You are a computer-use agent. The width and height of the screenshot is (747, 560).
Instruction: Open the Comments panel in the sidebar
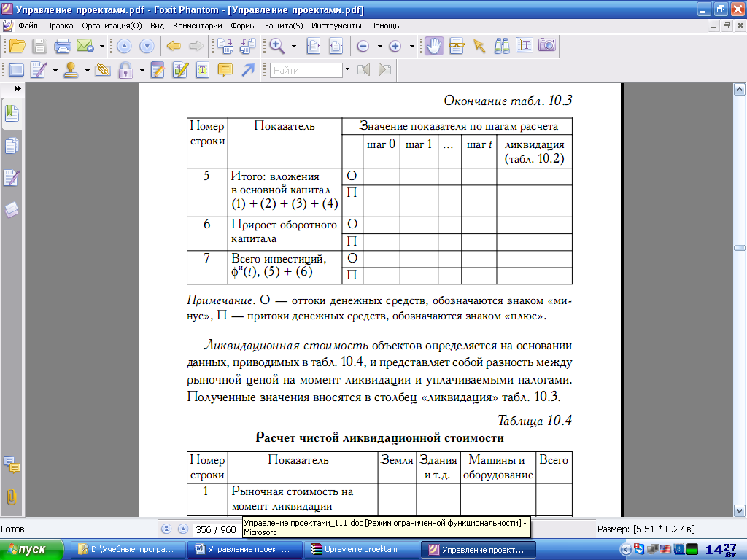click(12, 464)
